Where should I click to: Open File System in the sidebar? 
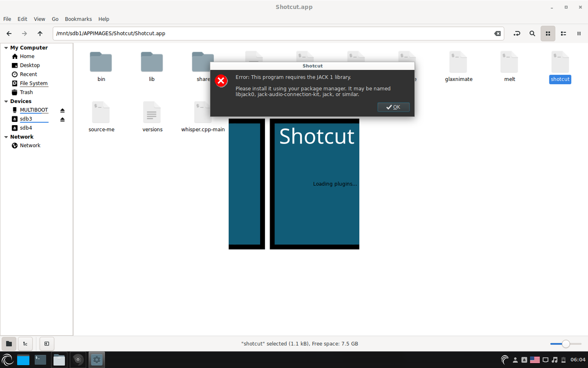coord(34,83)
